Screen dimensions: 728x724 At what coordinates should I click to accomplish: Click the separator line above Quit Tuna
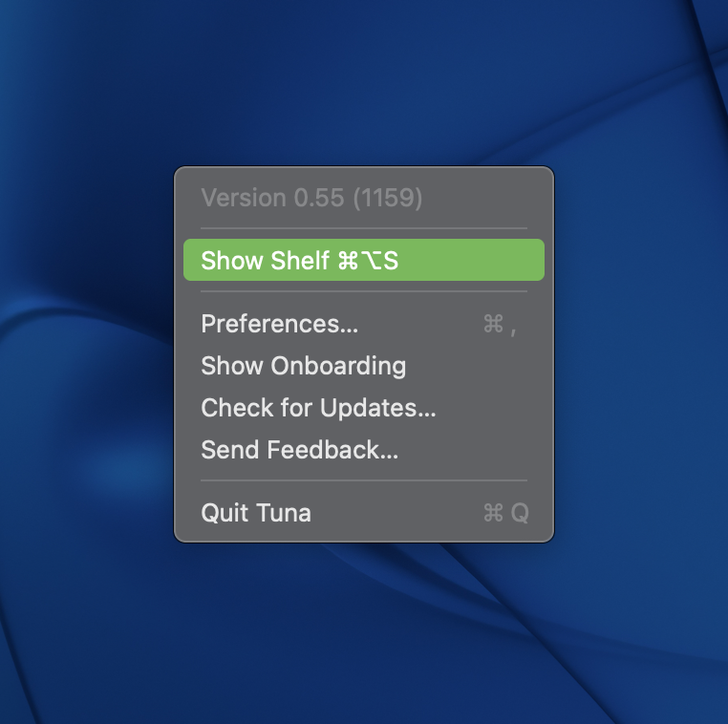pyautogui.click(x=363, y=480)
